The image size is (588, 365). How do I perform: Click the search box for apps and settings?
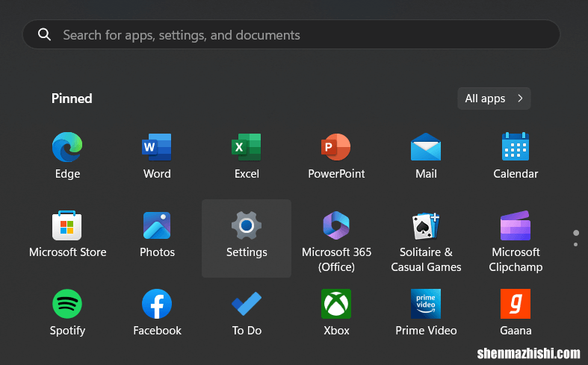(x=291, y=34)
